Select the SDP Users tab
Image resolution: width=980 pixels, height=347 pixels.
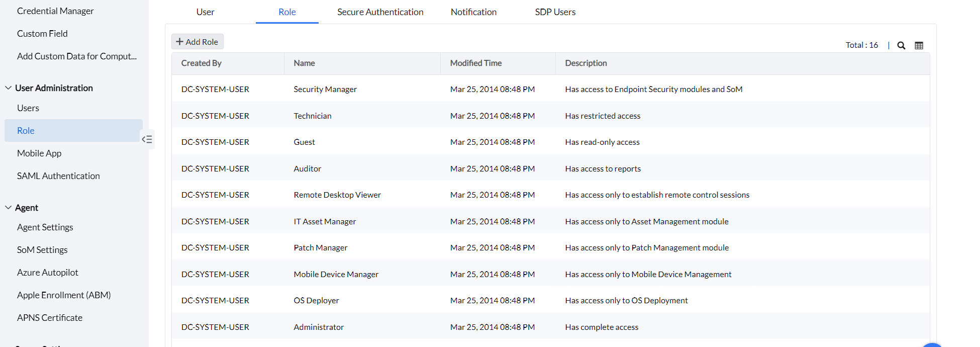(555, 12)
